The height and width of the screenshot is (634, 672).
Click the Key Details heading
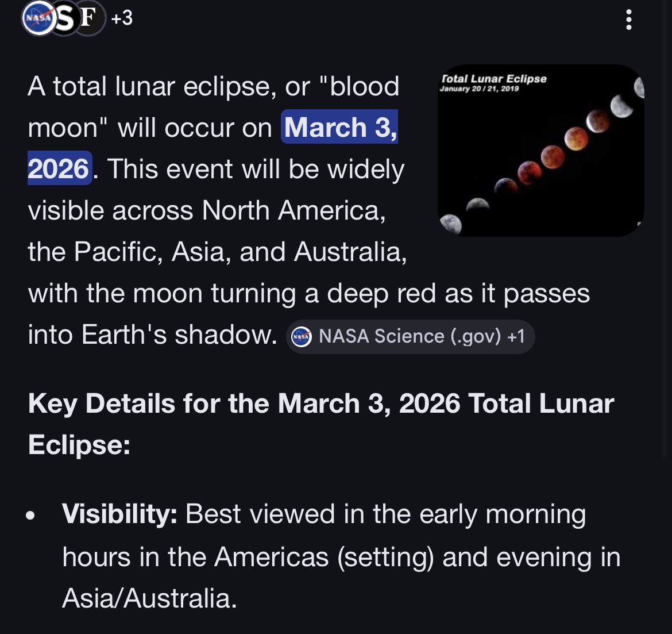320,424
